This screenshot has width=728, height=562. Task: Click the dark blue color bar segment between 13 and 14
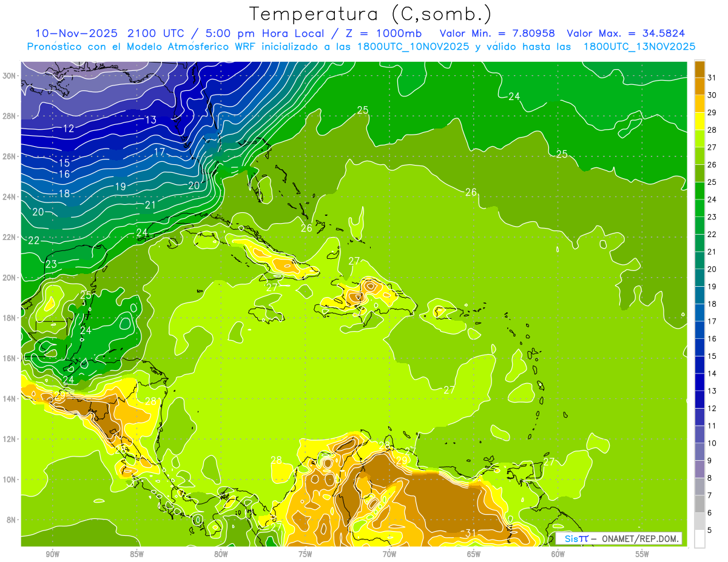tap(699, 382)
